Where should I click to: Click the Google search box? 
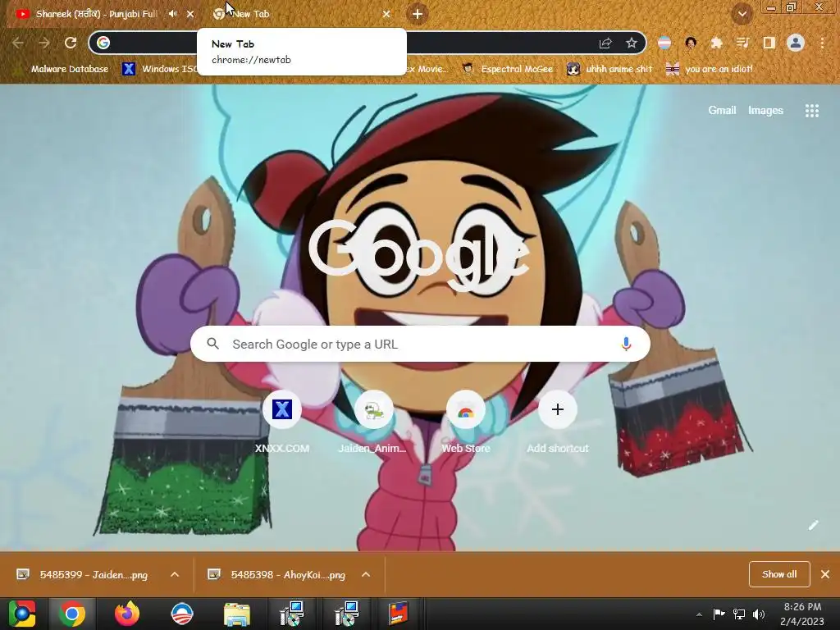click(x=420, y=344)
